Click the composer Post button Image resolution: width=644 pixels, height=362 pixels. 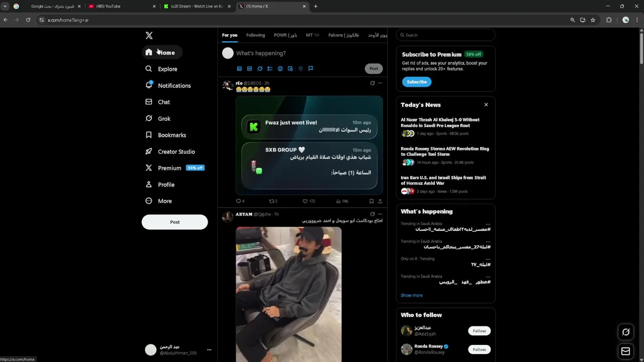pos(373,68)
